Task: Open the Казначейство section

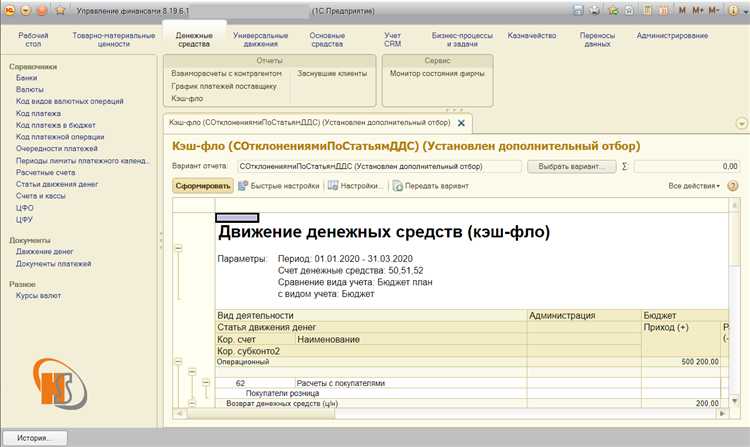Action: coord(531,35)
